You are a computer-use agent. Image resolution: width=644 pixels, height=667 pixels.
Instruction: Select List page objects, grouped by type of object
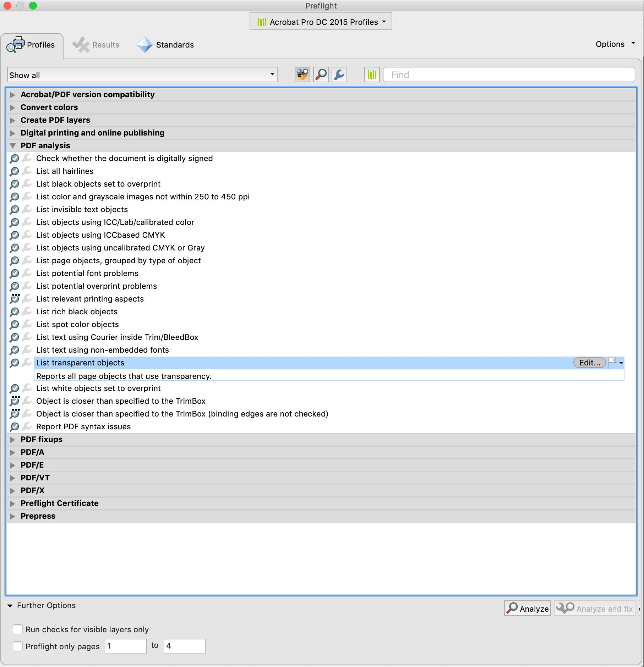click(x=119, y=260)
